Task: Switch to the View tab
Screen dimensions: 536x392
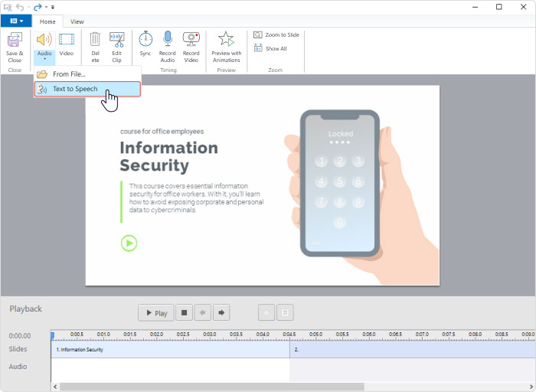Action: point(77,21)
